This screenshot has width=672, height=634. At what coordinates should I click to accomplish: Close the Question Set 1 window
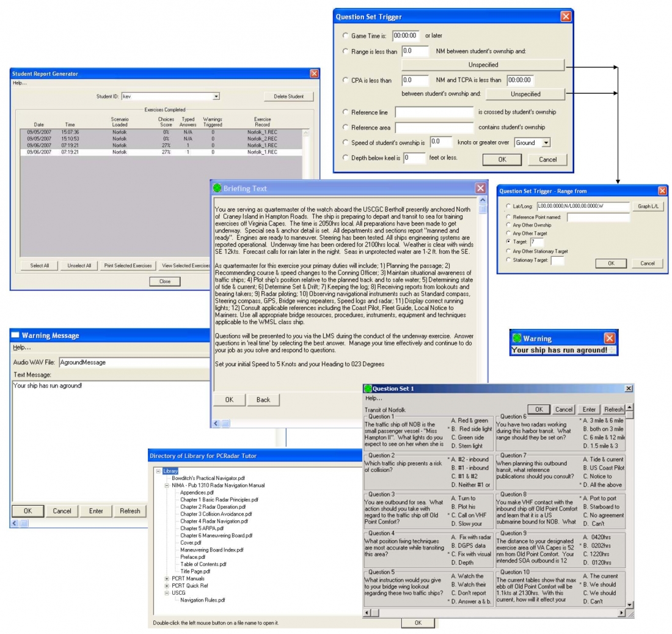click(629, 388)
